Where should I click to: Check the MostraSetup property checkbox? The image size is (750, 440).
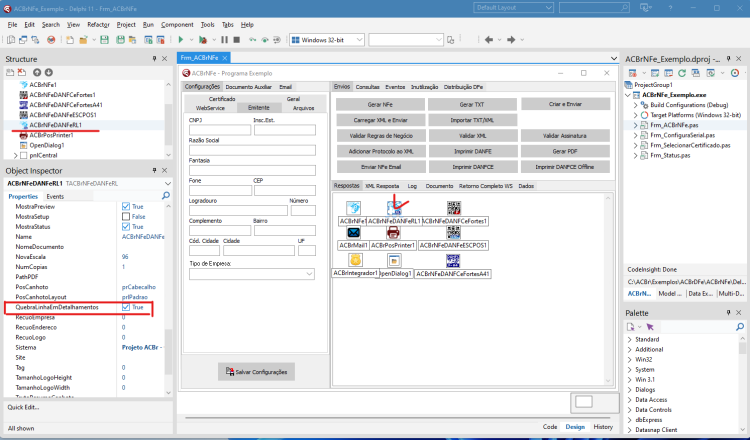pos(126,217)
